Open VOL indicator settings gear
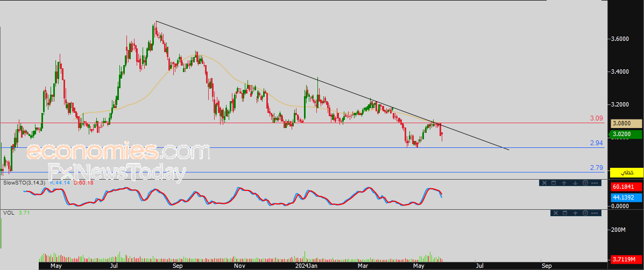The width and height of the screenshot is (644, 270). tap(585, 213)
